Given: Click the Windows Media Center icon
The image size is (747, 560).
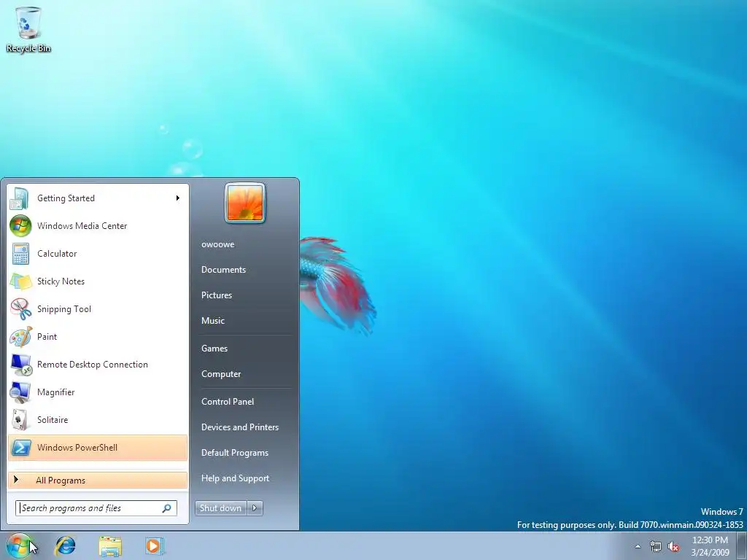Looking at the screenshot, I should 20,226.
